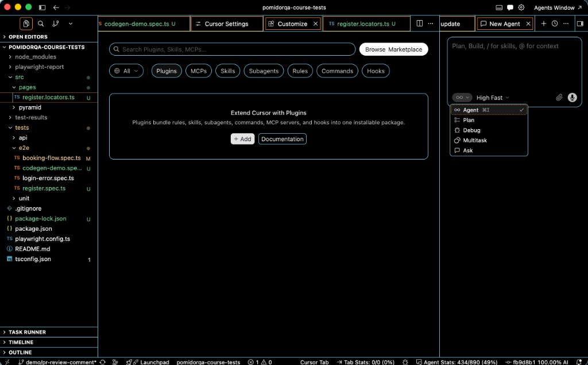
Task: Switch to Cursor Settings tab
Action: click(226, 24)
